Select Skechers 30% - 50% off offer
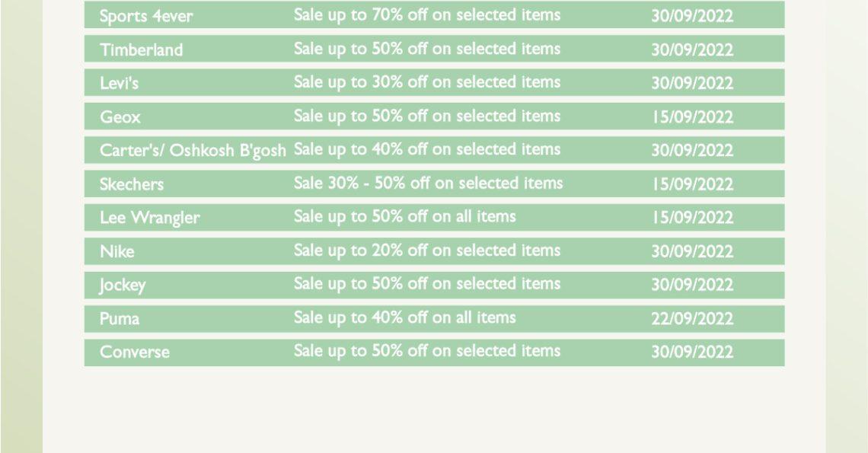Viewport: 868px width, 453px height. [x=428, y=183]
